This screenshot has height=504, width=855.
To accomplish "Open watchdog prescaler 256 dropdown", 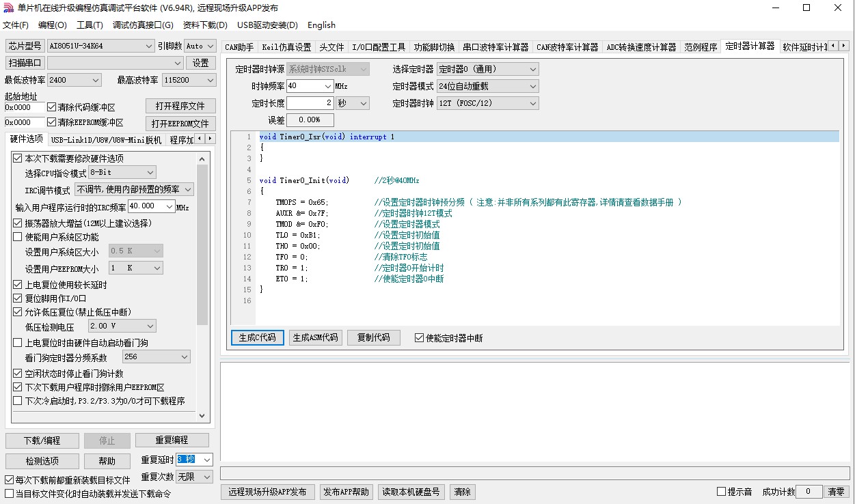I will [x=156, y=356].
